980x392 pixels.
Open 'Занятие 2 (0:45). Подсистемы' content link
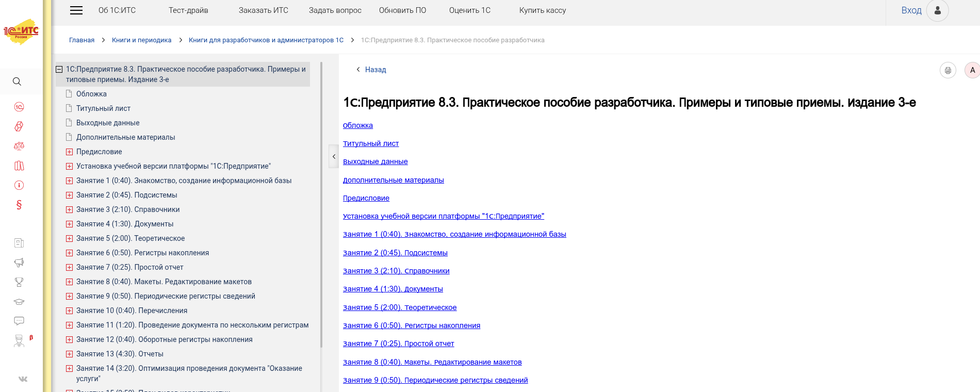[395, 253]
